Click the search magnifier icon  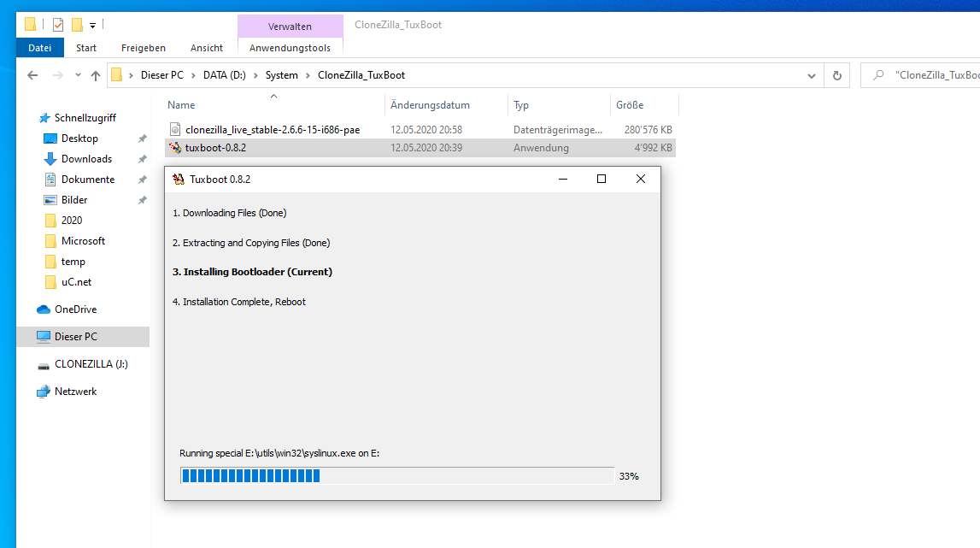[878, 75]
